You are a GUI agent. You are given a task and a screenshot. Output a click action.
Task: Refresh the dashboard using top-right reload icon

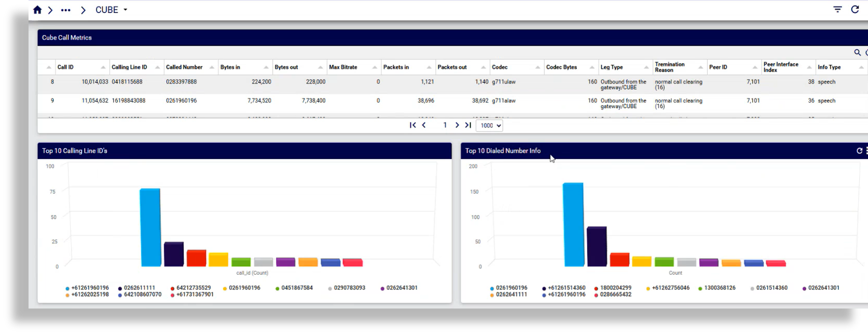[x=855, y=9]
